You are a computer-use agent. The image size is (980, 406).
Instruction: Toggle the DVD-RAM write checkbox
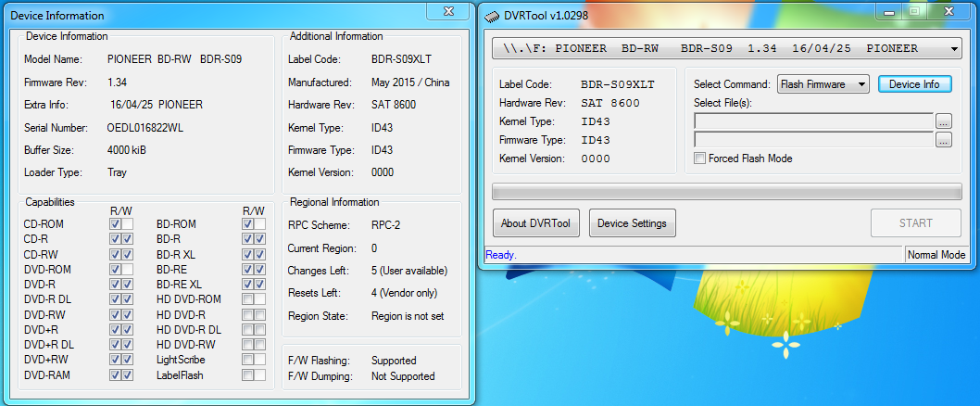(x=128, y=375)
